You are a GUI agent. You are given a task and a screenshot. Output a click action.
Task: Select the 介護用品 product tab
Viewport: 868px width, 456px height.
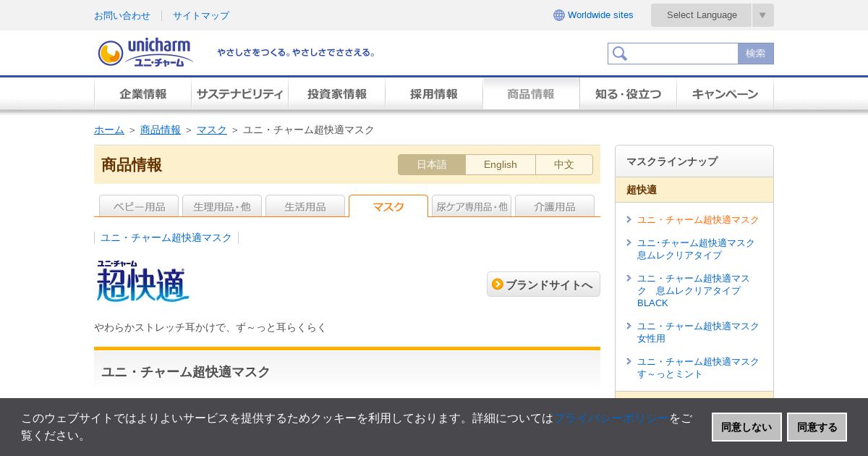[555, 206]
